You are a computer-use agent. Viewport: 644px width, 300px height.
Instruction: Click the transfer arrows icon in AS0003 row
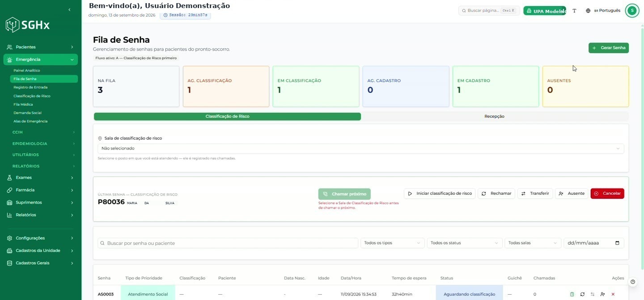593,294
